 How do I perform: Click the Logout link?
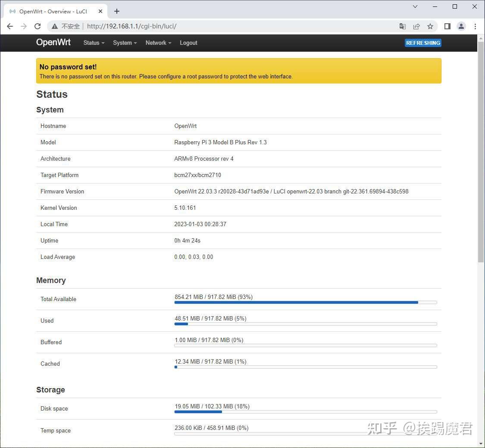click(x=188, y=43)
